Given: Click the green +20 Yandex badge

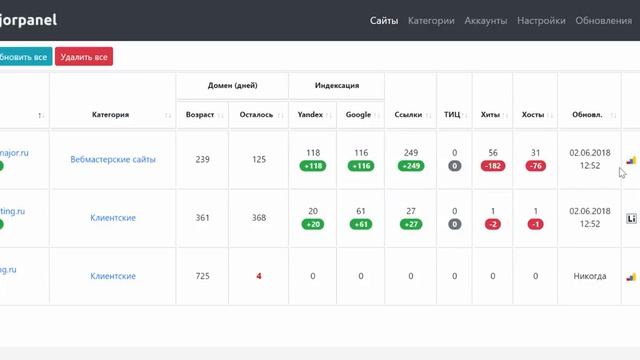Looking at the screenshot, I should pyautogui.click(x=313, y=224).
